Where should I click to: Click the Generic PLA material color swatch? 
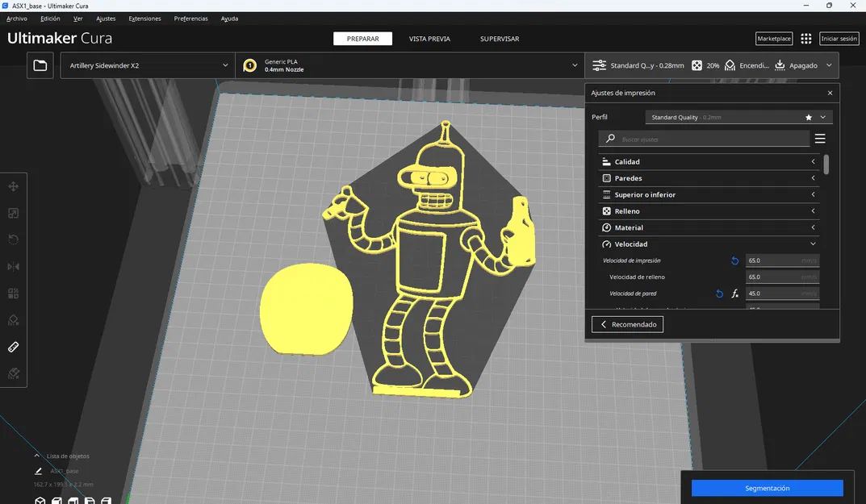click(249, 65)
